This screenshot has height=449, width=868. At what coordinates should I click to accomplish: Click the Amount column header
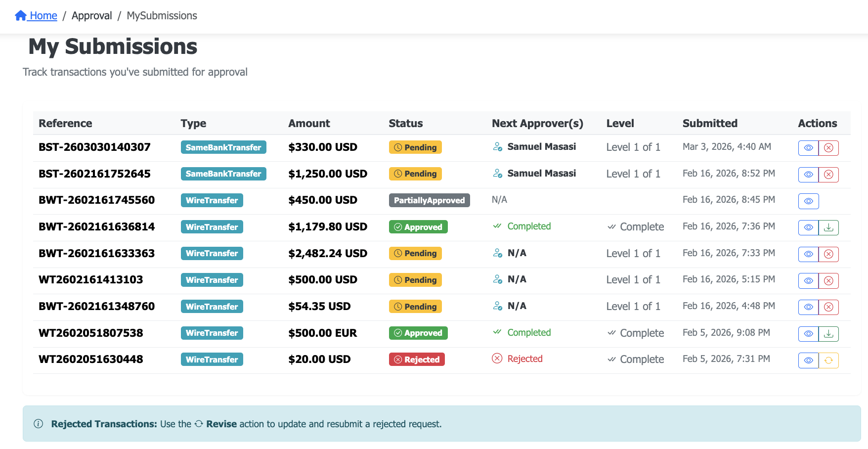309,124
